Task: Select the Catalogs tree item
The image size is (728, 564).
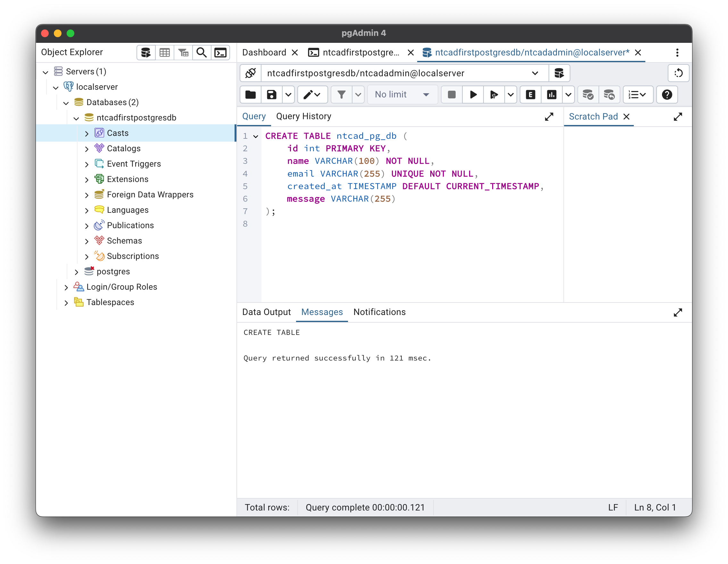Action: click(x=124, y=149)
